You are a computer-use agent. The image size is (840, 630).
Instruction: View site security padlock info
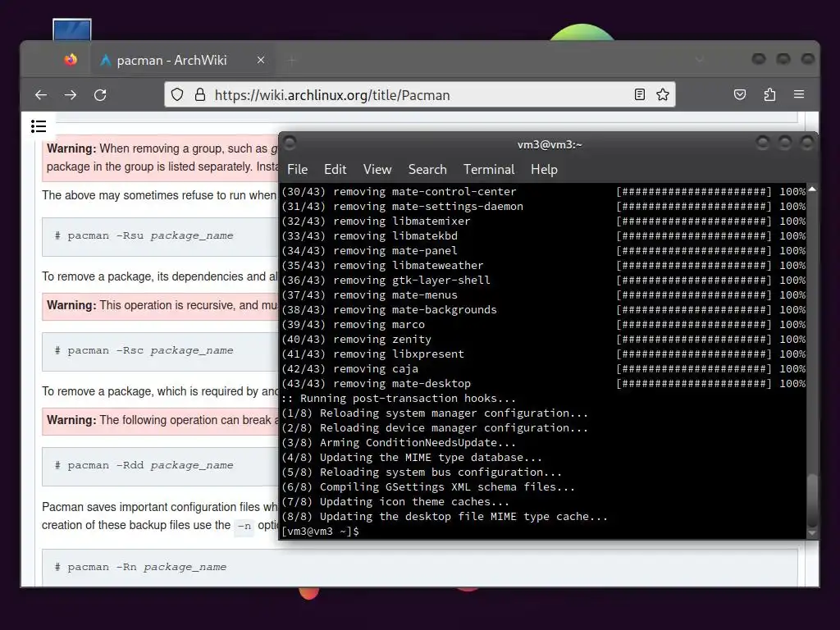click(x=200, y=95)
